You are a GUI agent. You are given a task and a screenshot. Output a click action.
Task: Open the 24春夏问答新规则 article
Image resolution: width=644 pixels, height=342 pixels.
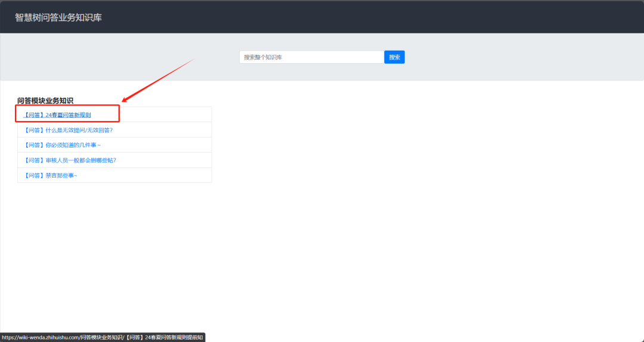click(57, 115)
